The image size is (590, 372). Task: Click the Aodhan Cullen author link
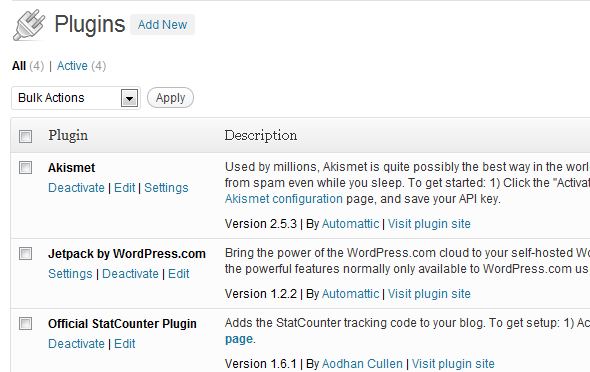click(362, 364)
